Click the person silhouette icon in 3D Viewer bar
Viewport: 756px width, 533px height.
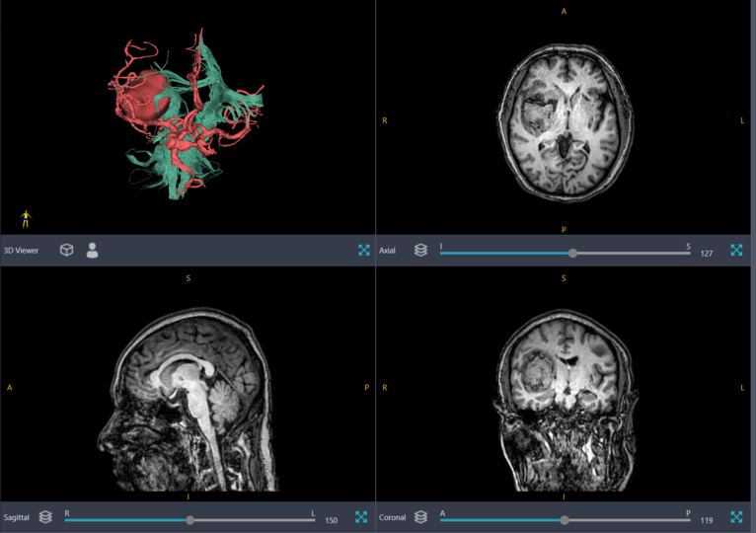click(x=92, y=250)
